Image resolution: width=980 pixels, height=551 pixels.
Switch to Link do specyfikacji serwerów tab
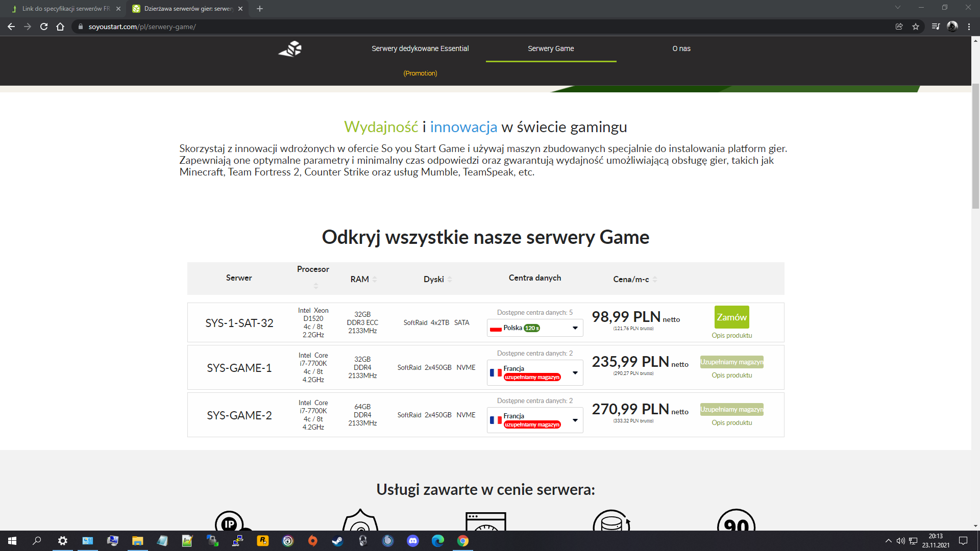pos(65,9)
